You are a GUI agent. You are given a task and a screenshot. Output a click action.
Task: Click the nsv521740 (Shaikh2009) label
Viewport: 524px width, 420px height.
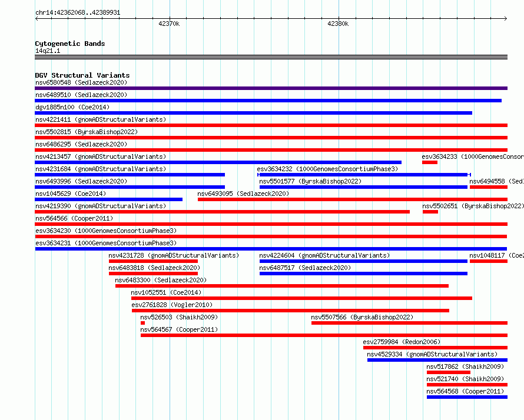tap(465, 379)
